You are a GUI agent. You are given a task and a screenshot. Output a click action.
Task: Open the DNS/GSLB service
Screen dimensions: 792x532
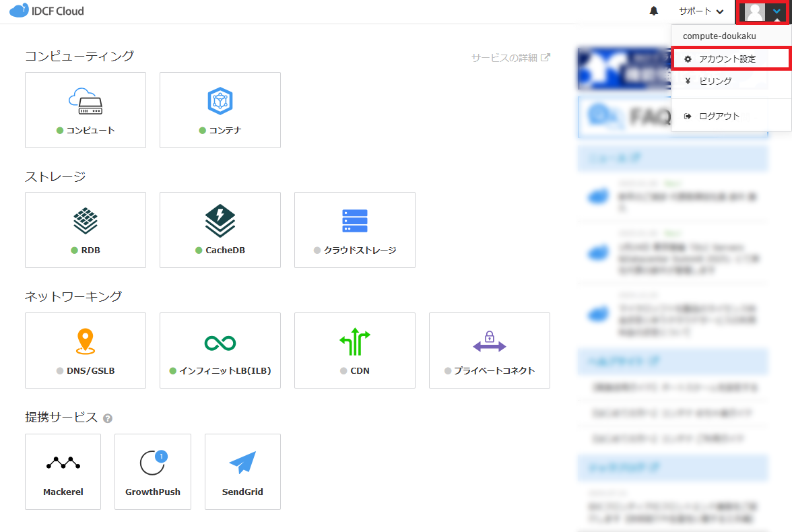point(86,350)
